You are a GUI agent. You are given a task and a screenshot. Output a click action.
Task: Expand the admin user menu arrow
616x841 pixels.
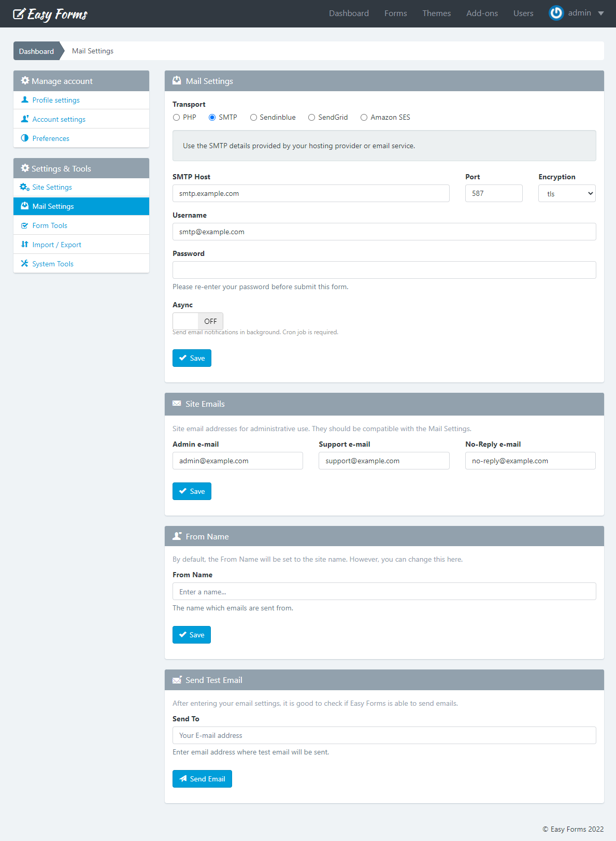click(x=601, y=13)
